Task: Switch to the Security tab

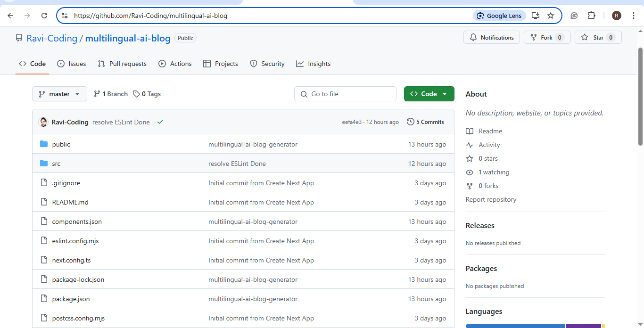Action: click(267, 64)
